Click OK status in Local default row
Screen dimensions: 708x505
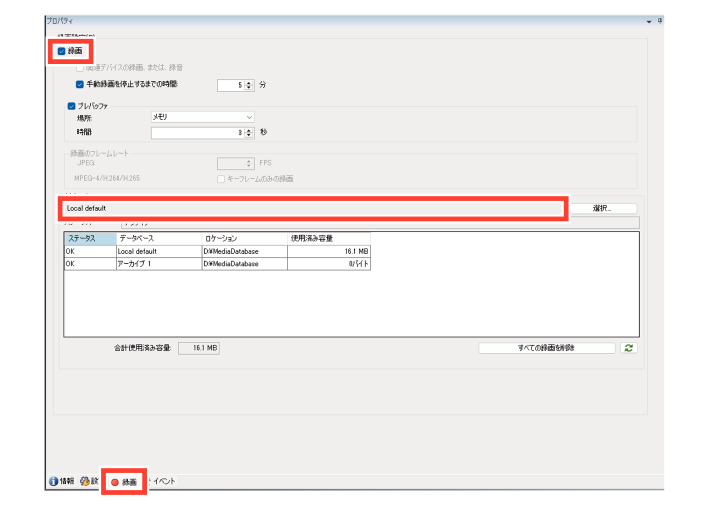click(90, 251)
